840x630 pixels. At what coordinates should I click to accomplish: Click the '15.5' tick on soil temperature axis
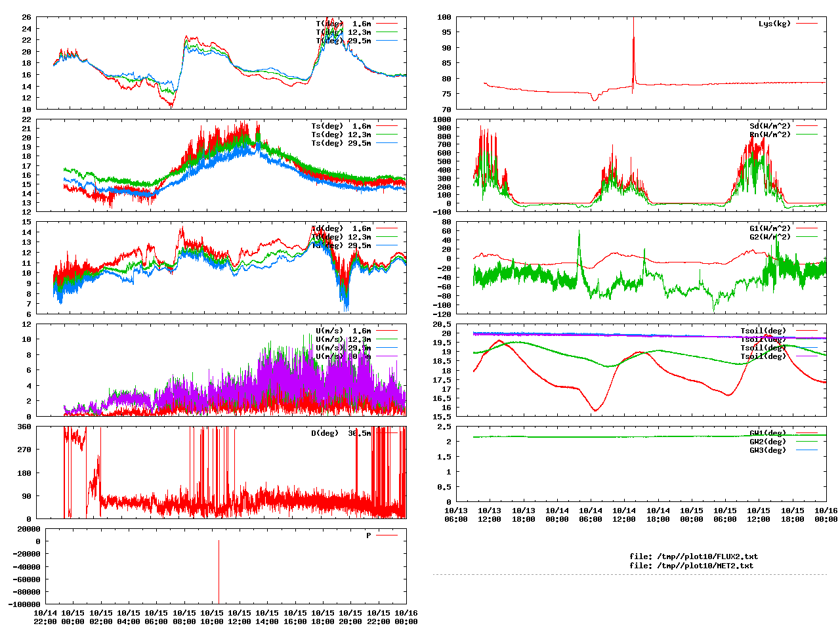[x=442, y=416]
